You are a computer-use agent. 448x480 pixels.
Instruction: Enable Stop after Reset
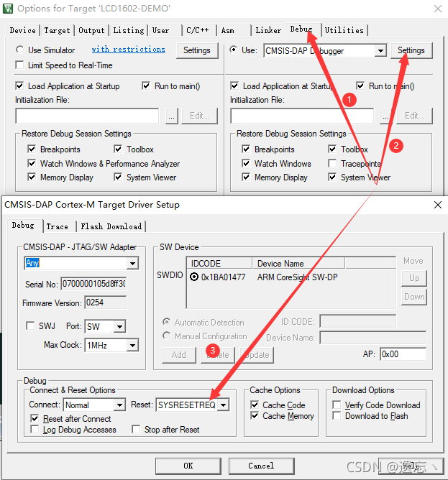point(136,429)
